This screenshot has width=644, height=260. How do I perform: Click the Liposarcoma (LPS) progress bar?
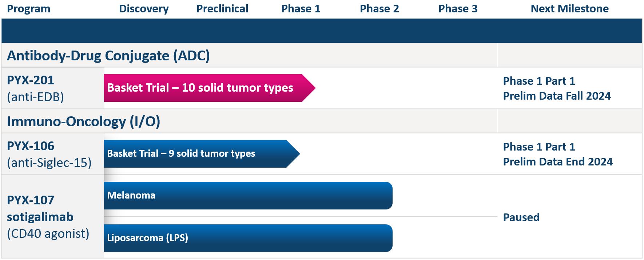[247, 238]
